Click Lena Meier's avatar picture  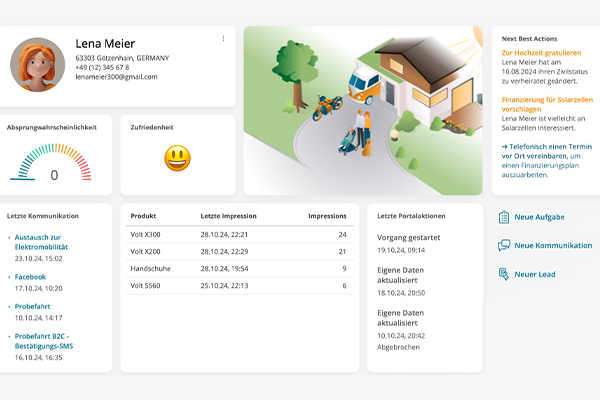tap(38, 65)
